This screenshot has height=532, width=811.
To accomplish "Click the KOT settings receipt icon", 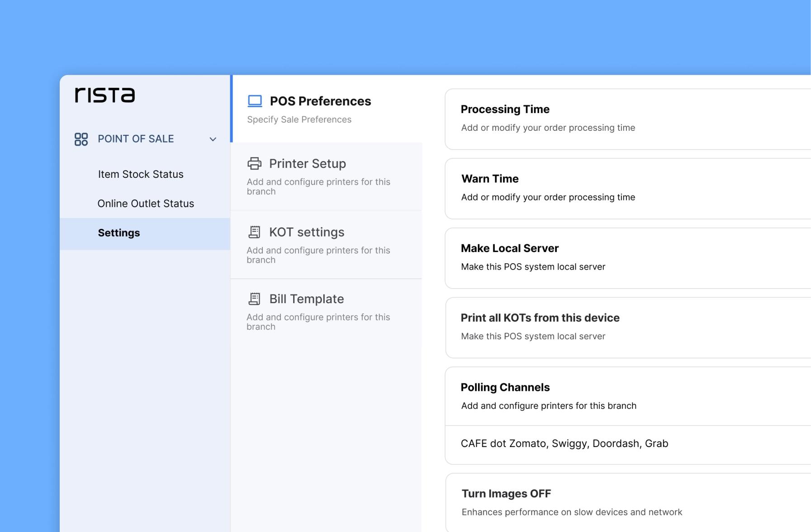I will pos(254,232).
